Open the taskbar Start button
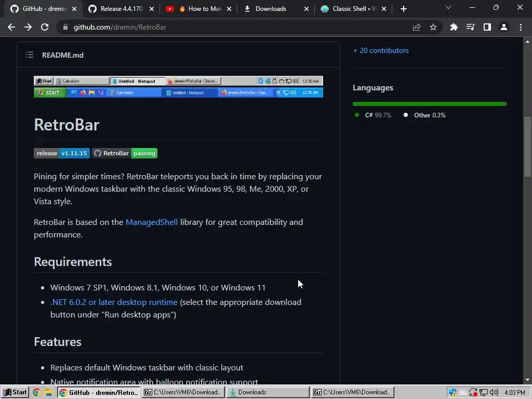The image size is (532, 399). point(15,392)
